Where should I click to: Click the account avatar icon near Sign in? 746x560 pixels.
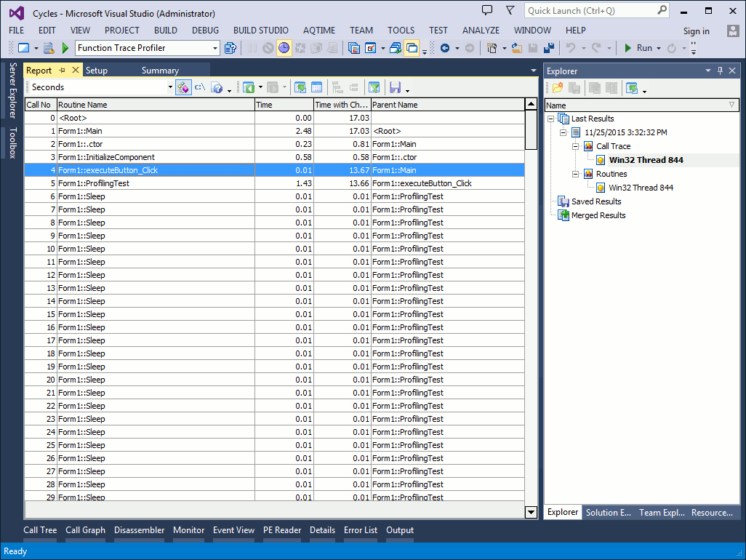pos(733,31)
